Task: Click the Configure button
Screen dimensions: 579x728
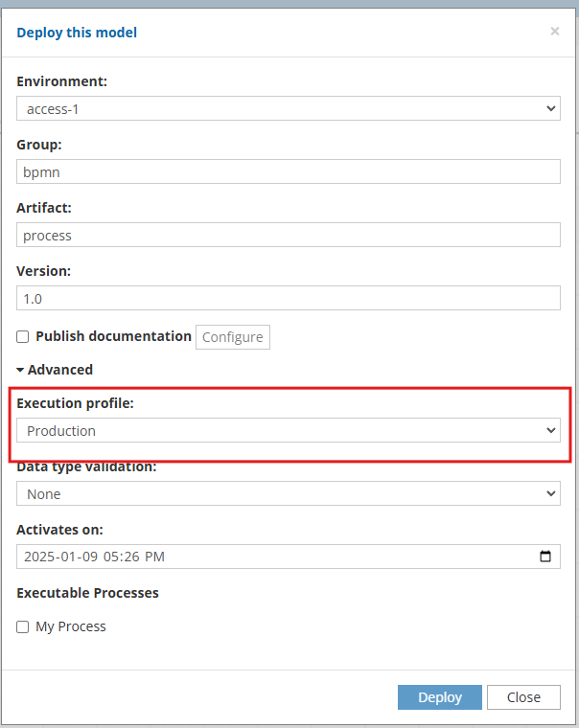Action: point(233,337)
